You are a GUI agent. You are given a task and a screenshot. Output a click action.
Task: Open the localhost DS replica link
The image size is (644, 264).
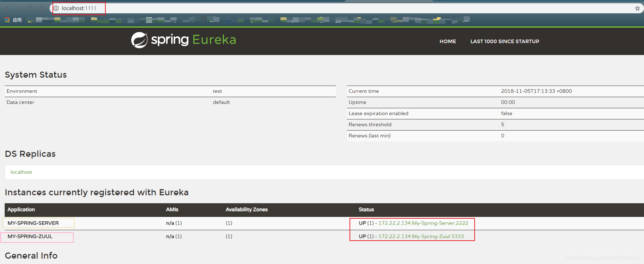[21, 172]
